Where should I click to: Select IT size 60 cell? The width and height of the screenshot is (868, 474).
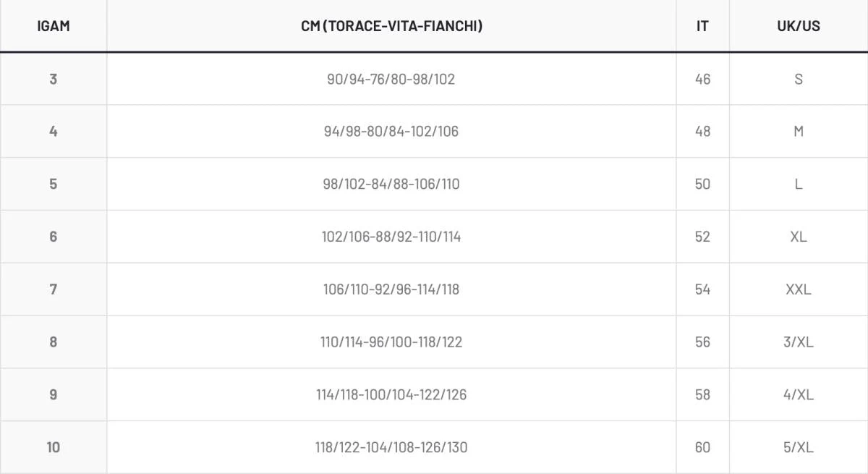click(702, 447)
